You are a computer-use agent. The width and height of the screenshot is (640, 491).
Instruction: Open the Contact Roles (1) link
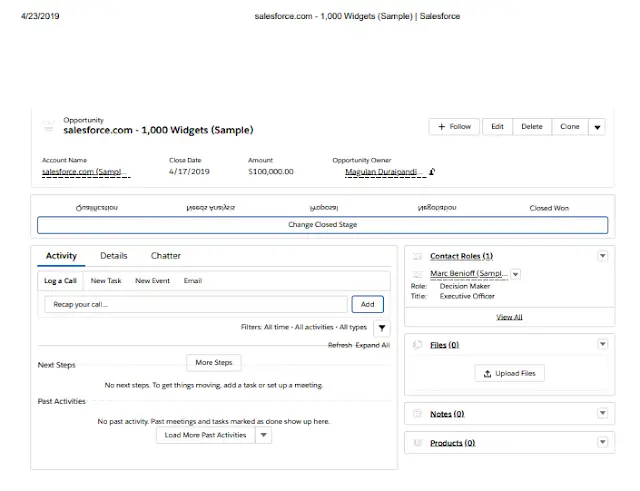(x=461, y=256)
